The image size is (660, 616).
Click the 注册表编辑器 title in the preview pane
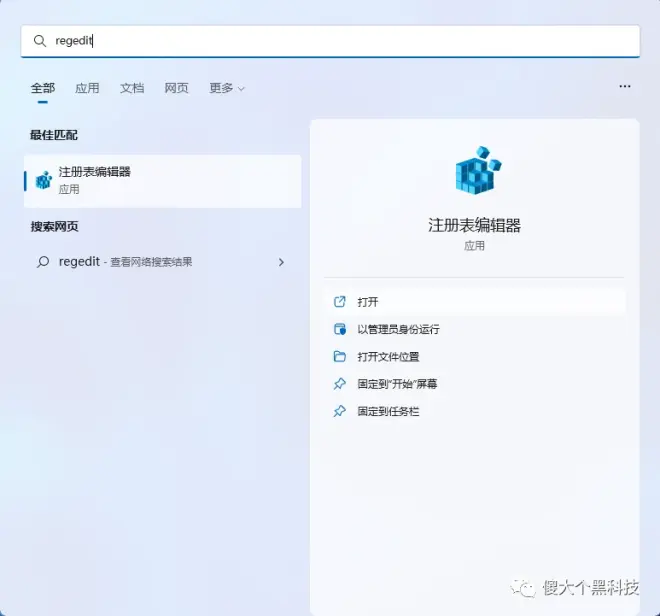474,225
